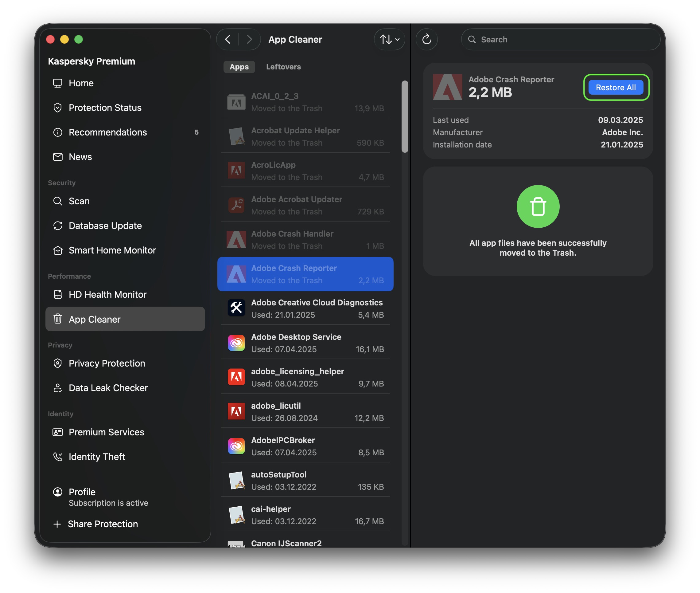Click the Adobe Creative Cloud Diagnostics tools icon
The image size is (700, 593).
click(236, 308)
